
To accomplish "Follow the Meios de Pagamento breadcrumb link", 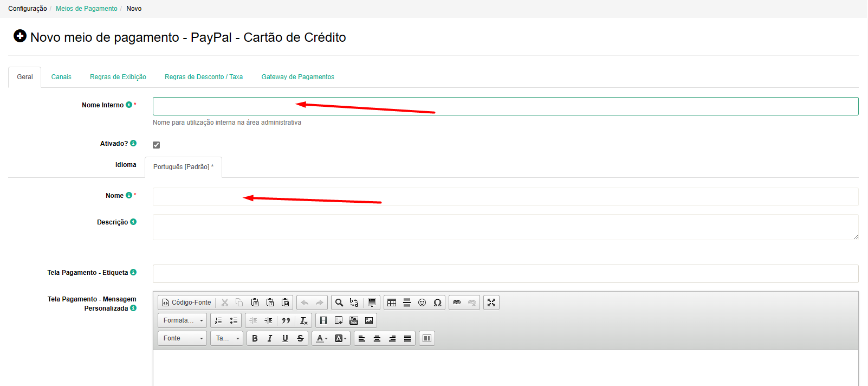I will click(x=87, y=9).
